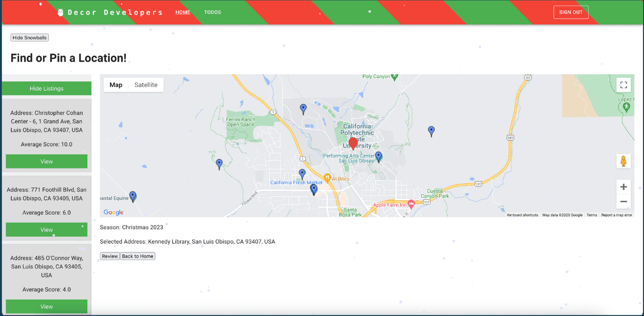Click the blue pin near Ferrini Ranch

303,108
